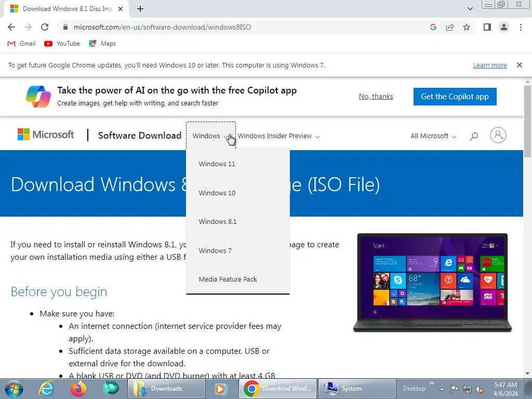
Task: Click the Desktop toolbar label
Action: click(414, 389)
